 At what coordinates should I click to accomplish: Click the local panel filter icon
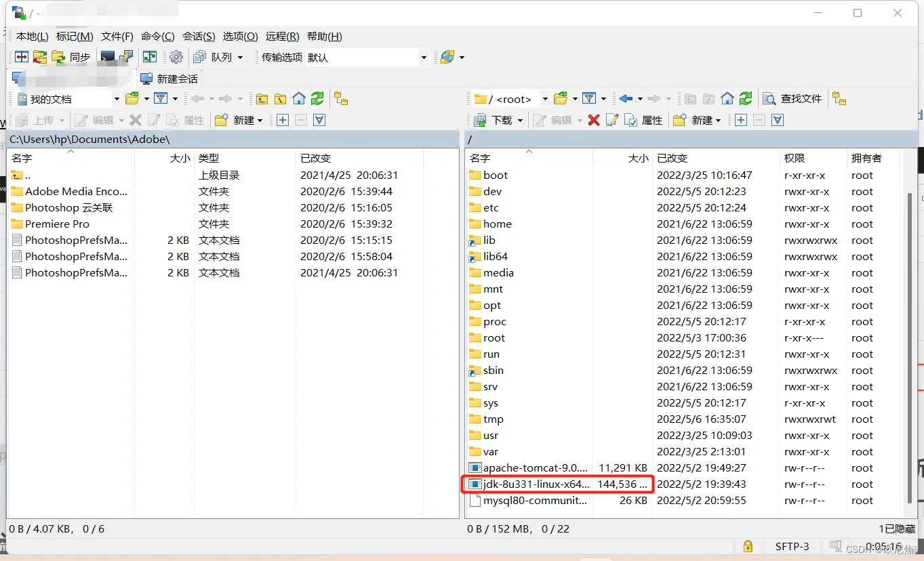161,99
